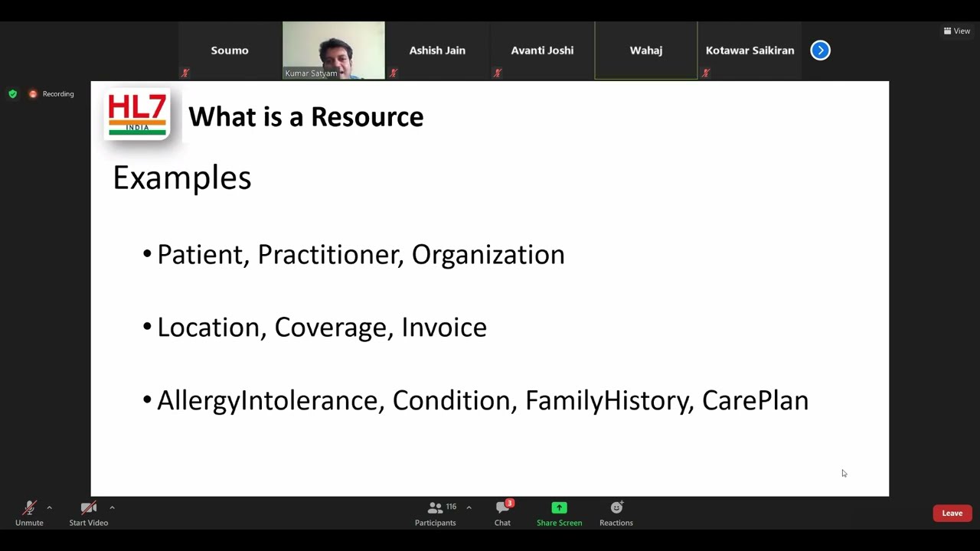The image size is (980, 551).
Task: Click the red chat notification badge
Action: [510, 503]
